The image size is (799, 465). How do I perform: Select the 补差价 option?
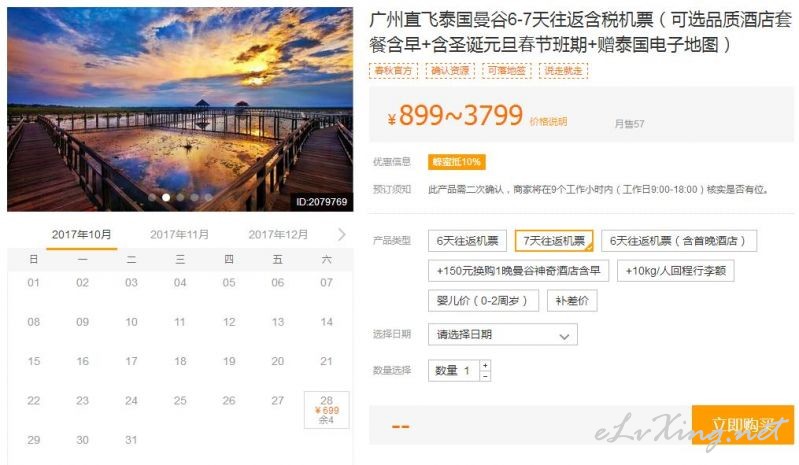[x=572, y=300]
